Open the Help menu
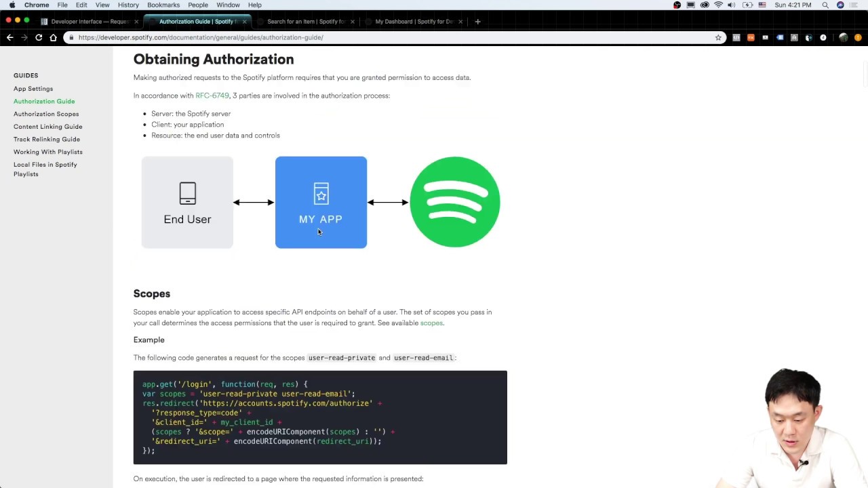This screenshot has height=488, width=868. coord(255,5)
